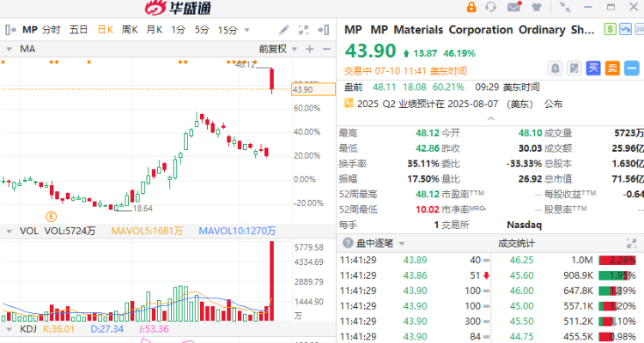Screen dimensions: 644x343
Task: Click the orange 卖 sell button
Action: pyautogui.click(x=612, y=68)
